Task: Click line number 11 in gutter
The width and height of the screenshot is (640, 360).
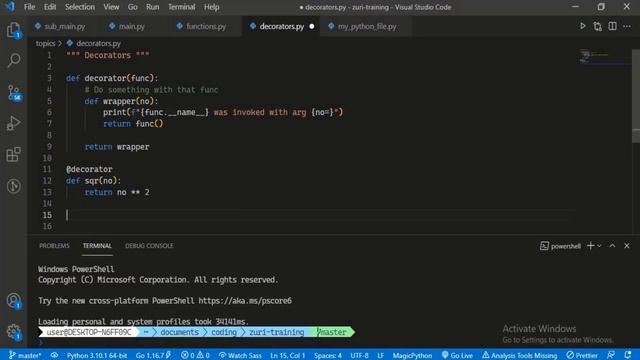Action: coord(47,169)
